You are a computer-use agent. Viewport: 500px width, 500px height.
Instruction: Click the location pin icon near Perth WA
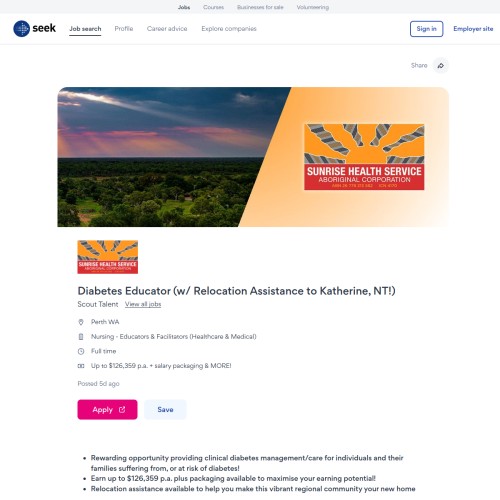tap(81, 322)
